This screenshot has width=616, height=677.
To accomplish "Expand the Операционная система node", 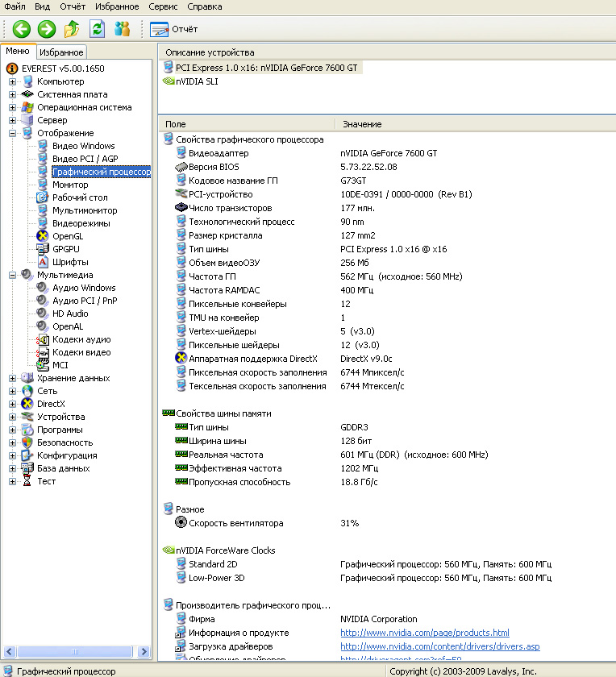I will (13, 107).
